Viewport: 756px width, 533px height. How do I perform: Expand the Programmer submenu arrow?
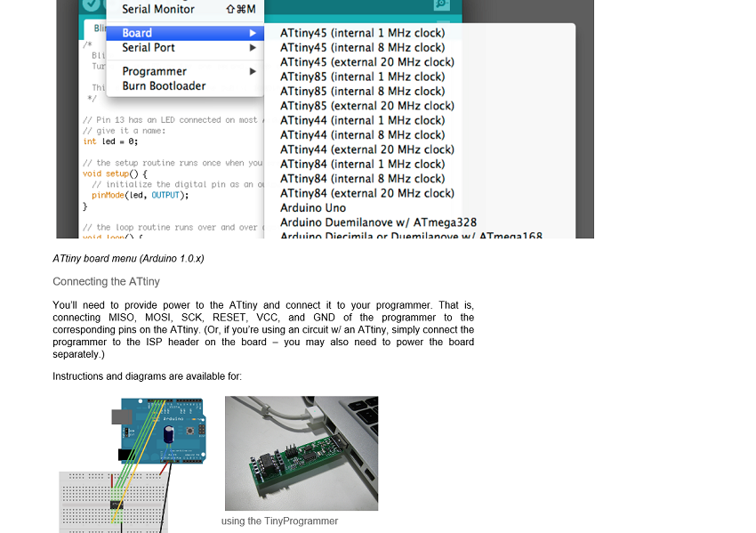click(253, 71)
